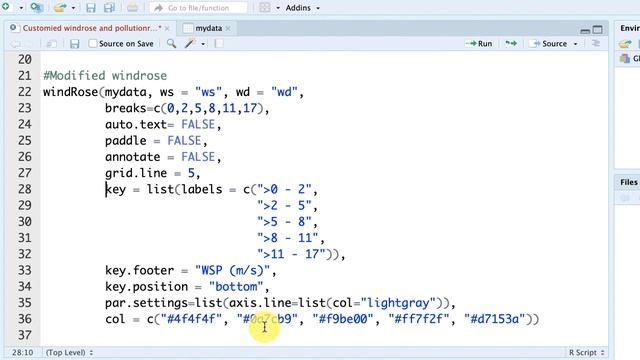640x360 pixels.
Task: Open the (Top Level) scope dropdown
Action: coord(69,352)
